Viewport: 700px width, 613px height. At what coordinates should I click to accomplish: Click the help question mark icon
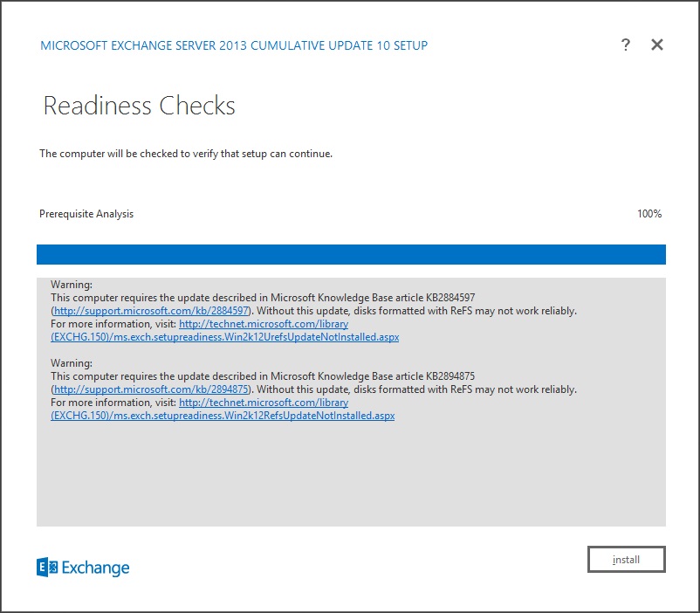626,45
